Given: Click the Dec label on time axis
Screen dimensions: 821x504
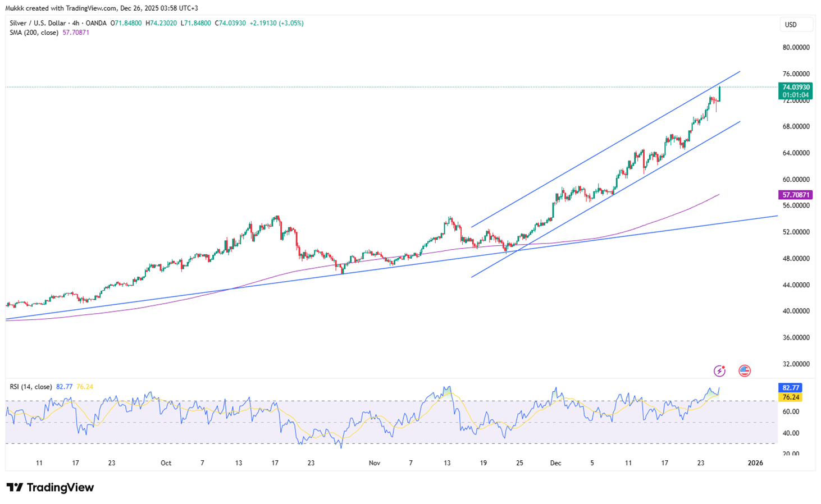Looking at the screenshot, I should [555, 463].
